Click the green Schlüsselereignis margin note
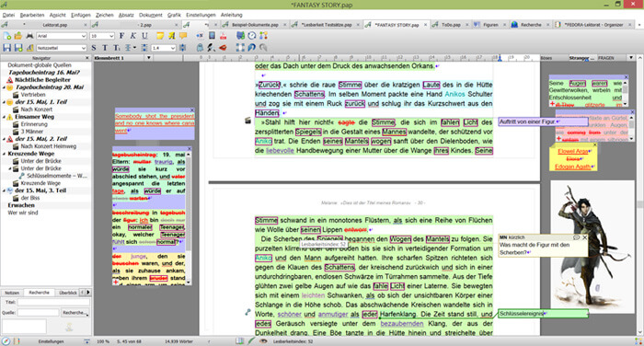Image resolution: width=644 pixels, height=346 pixels. [543, 314]
